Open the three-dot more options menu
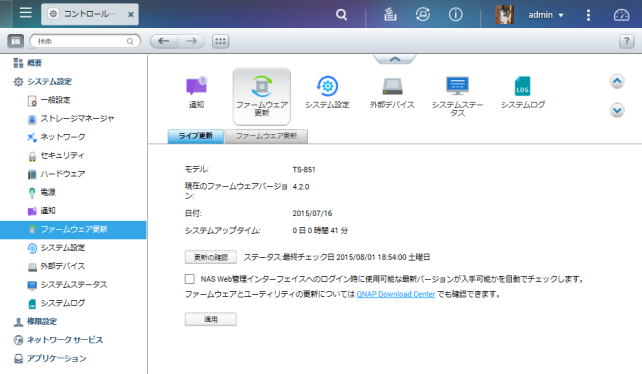The width and height of the screenshot is (642, 374). tap(588, 15)
